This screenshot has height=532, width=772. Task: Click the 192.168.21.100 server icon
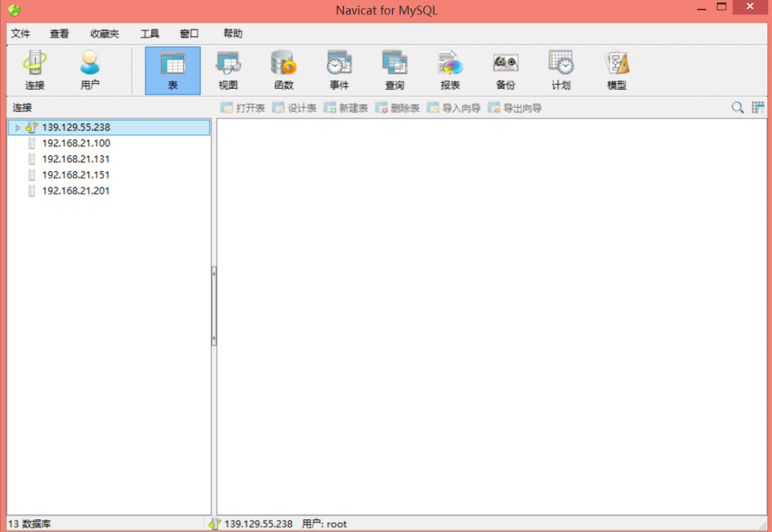pos(32,143)
